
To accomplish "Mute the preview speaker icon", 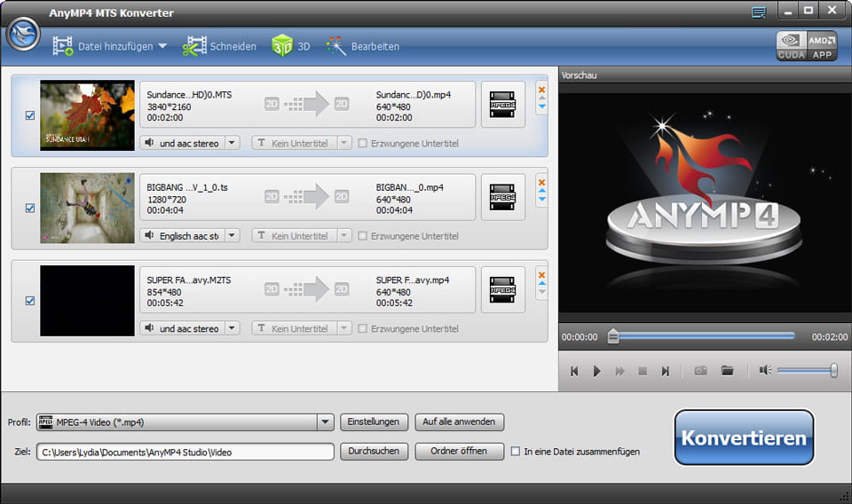I will pyautogui.click(x=765, y=370).
